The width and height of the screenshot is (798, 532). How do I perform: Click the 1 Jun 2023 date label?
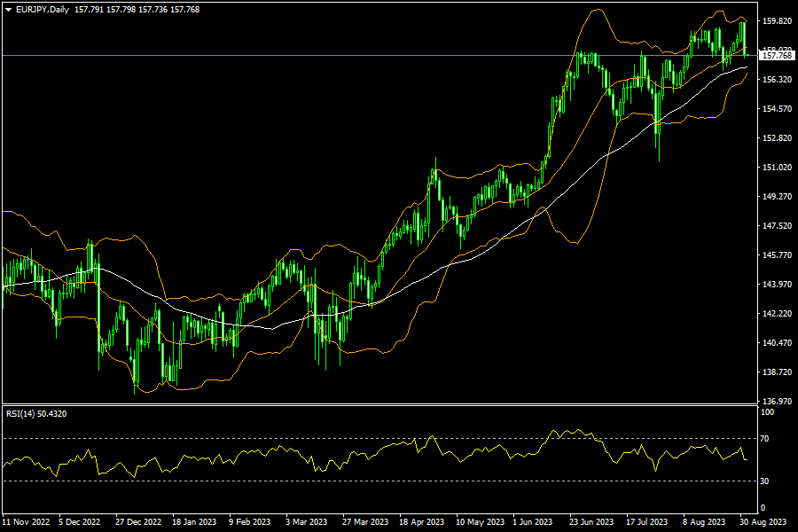coord(532,522)
